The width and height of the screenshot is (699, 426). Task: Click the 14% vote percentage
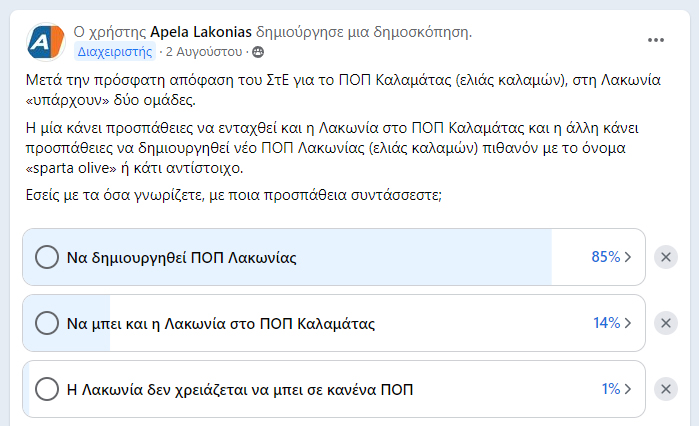(x=606, y=323)
